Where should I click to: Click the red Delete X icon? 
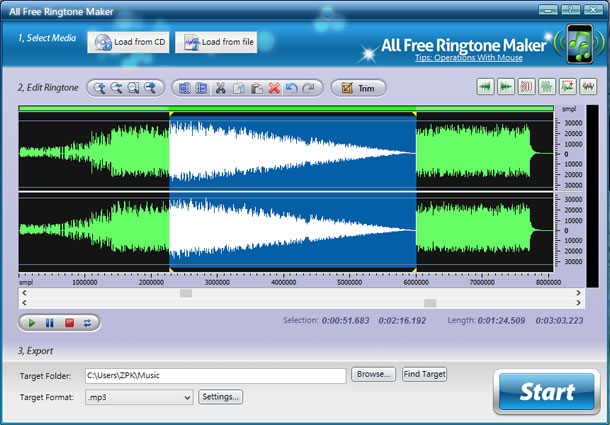pyautogui.click(x=273, y=88)
